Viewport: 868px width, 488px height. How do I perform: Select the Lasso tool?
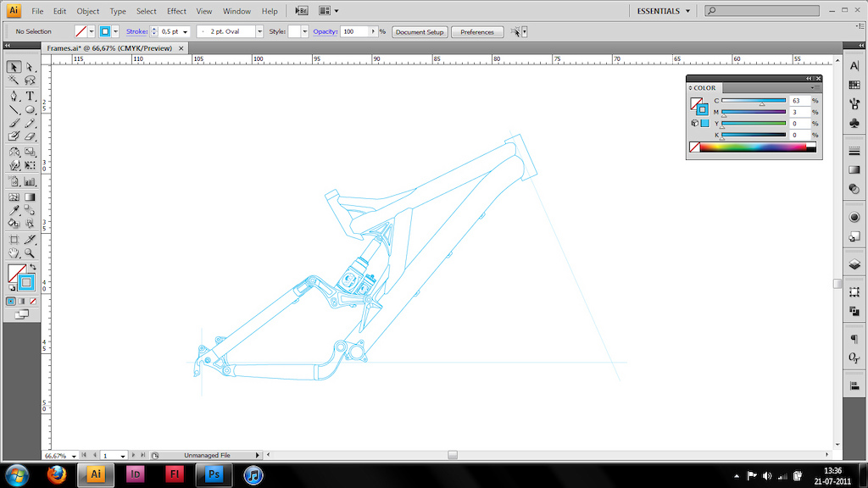30,80
